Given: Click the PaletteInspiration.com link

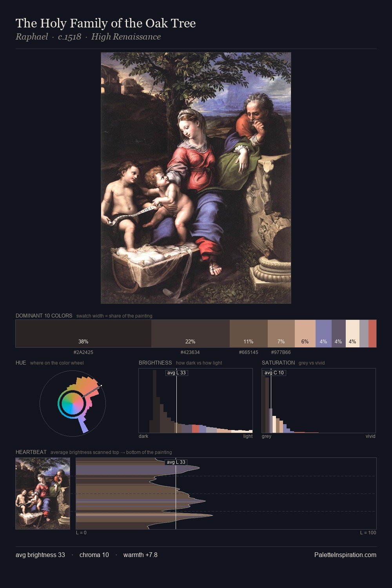Looking at the screenshot, I should coord(345,555).
